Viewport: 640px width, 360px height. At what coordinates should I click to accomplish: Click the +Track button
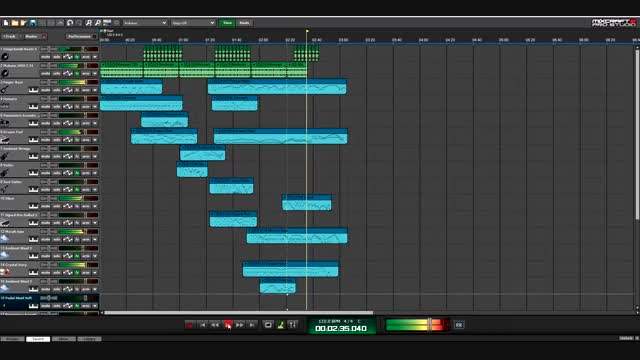(x=9, y=36)
